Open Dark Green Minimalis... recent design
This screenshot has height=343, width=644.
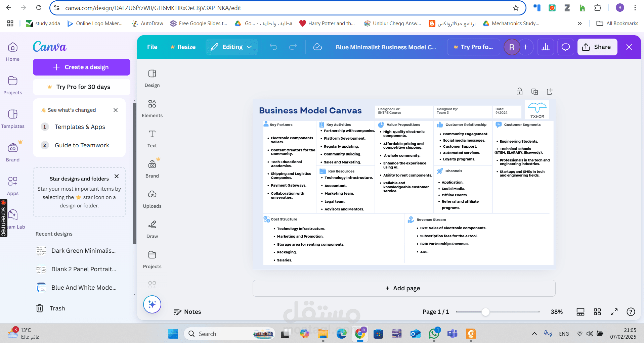pyautogui.click(x=76, y=251)
